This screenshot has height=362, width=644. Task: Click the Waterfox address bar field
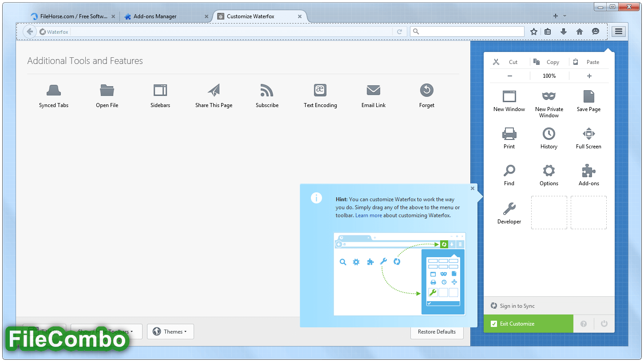coord(231,32)
